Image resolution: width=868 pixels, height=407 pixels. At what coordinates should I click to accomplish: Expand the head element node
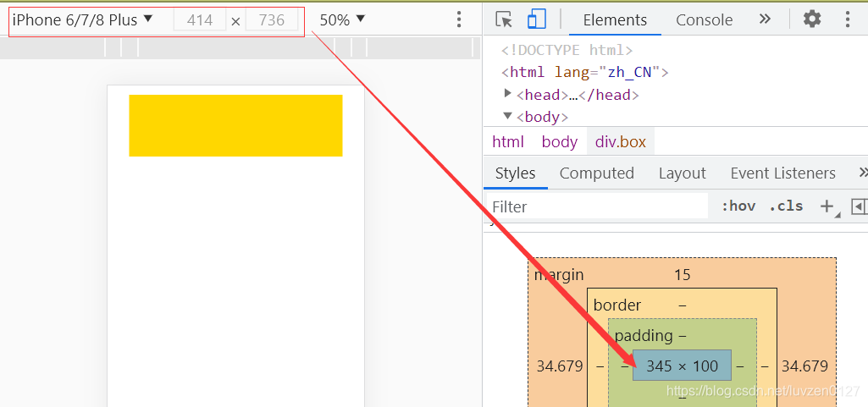pyautogui.click(x=507, y=94)
